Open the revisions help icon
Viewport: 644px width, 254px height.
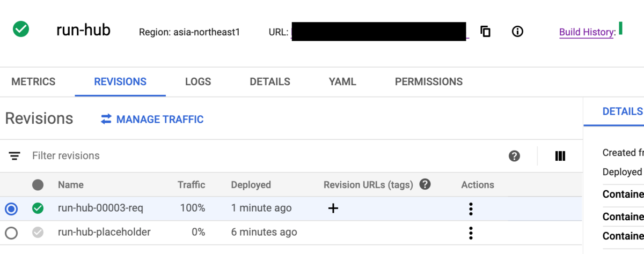point(514,156)
